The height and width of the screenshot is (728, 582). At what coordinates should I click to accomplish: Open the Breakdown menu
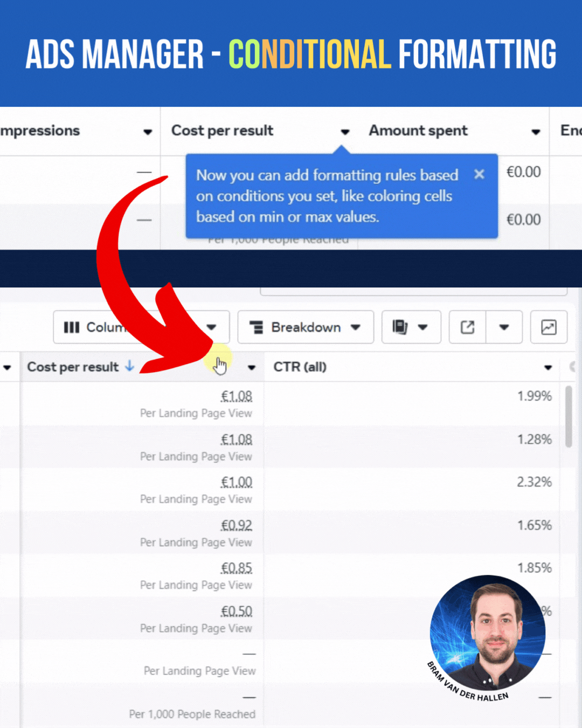(306, 327)
